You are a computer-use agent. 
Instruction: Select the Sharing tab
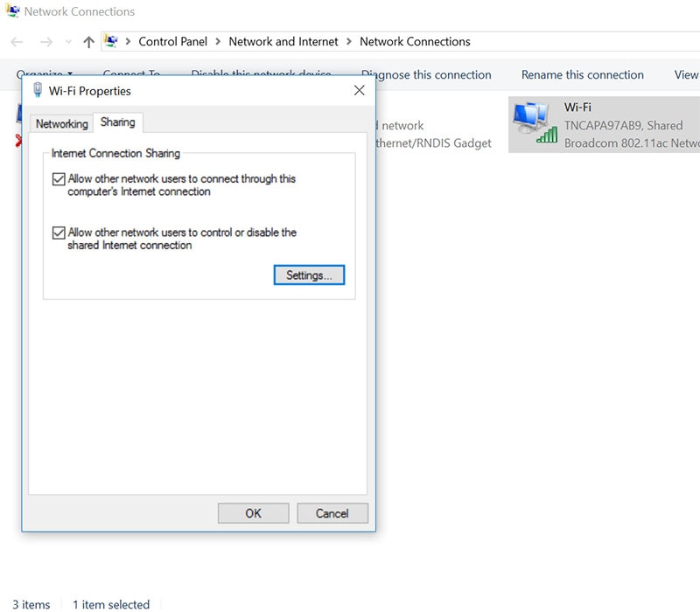coord(117,123)
